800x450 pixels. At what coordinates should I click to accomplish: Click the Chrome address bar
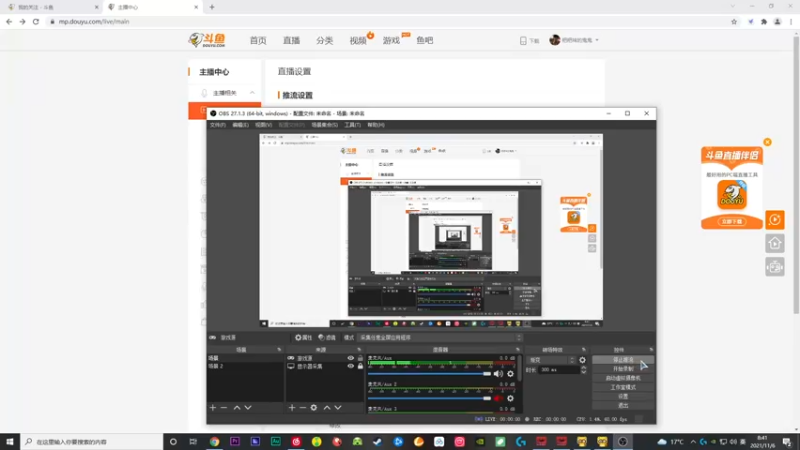pyautogui.click(x=388, y=22)
